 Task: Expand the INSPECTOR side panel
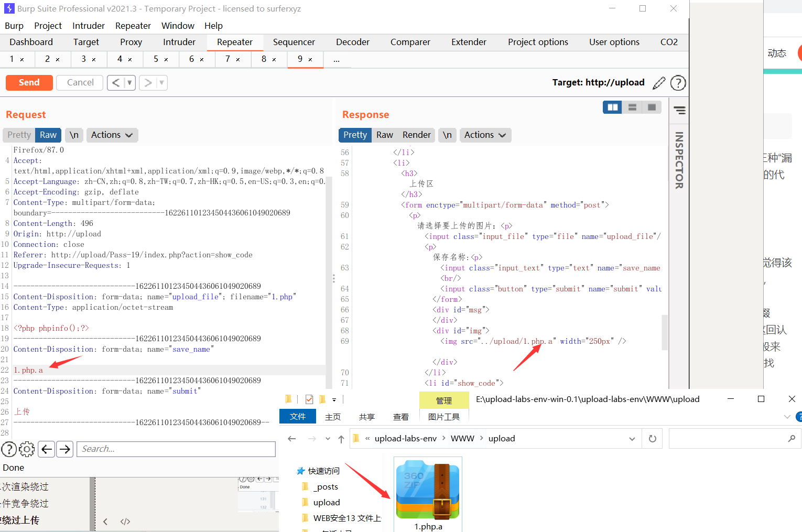coord(679,160)
